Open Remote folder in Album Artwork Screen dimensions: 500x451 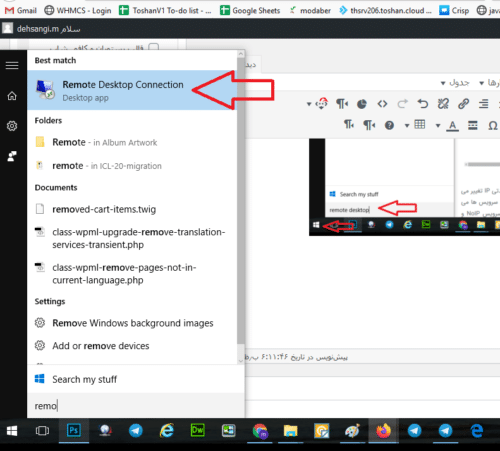pos(132,142)
